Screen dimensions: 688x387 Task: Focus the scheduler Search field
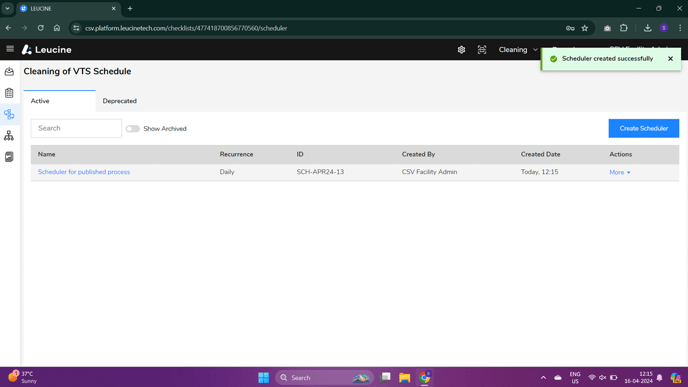[76, 128]
